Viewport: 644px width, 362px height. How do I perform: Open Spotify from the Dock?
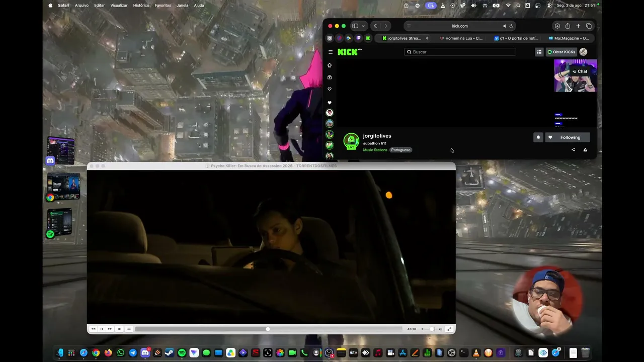point(182,353)
